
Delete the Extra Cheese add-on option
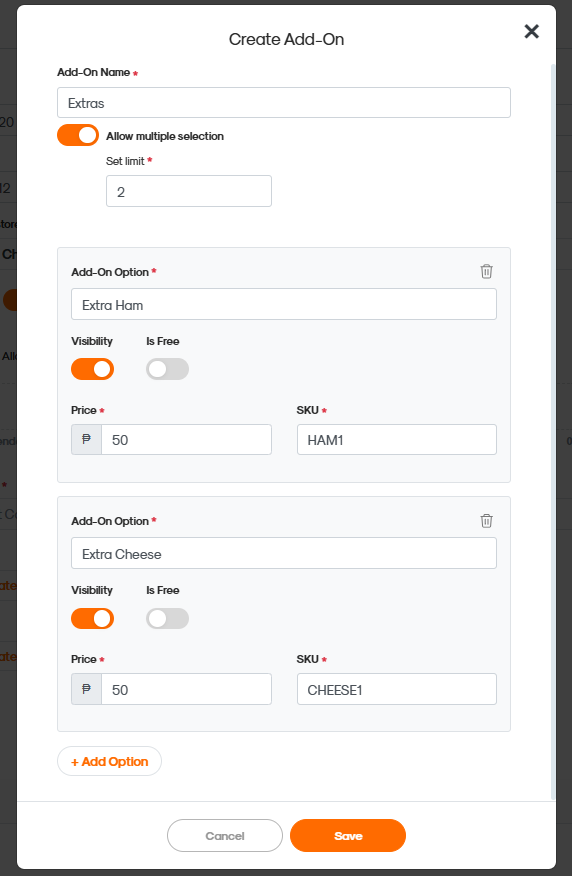point(487,521)
